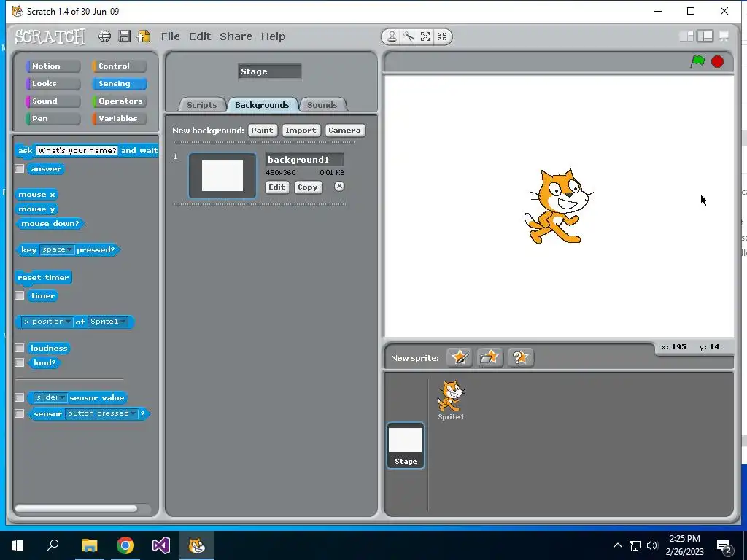Viewport: 747px width, 560px height.
Task: Select the shrink sprite tool
Action: point(441,36)
